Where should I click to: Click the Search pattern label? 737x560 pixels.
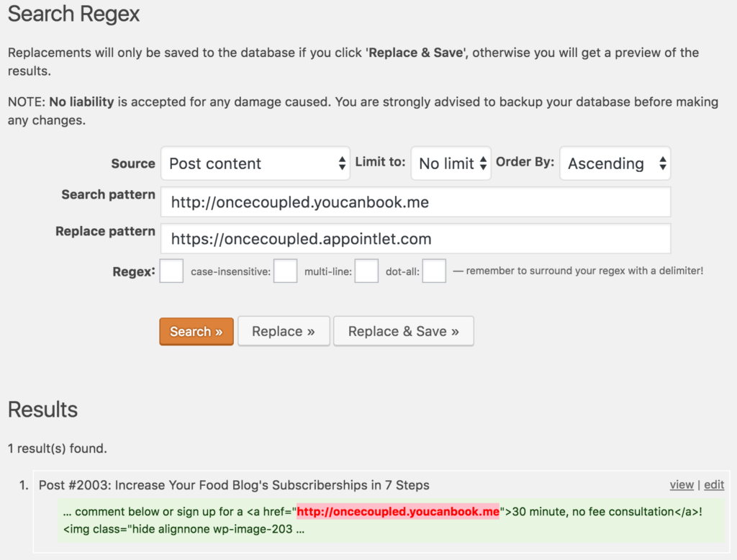[108, 194]
